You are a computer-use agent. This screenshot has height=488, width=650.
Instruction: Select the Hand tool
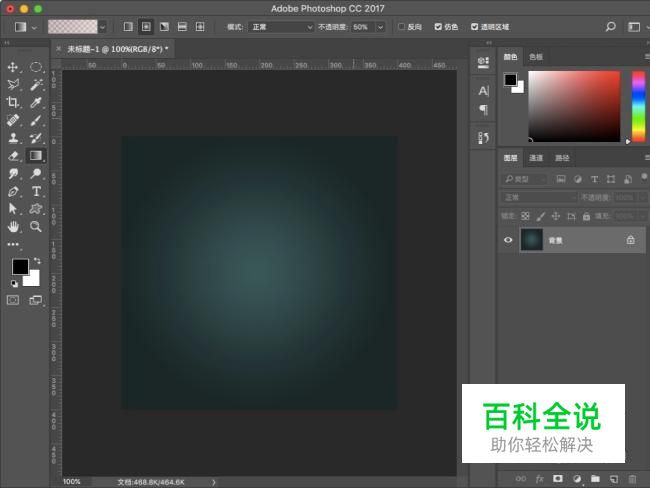pos(13,227)
